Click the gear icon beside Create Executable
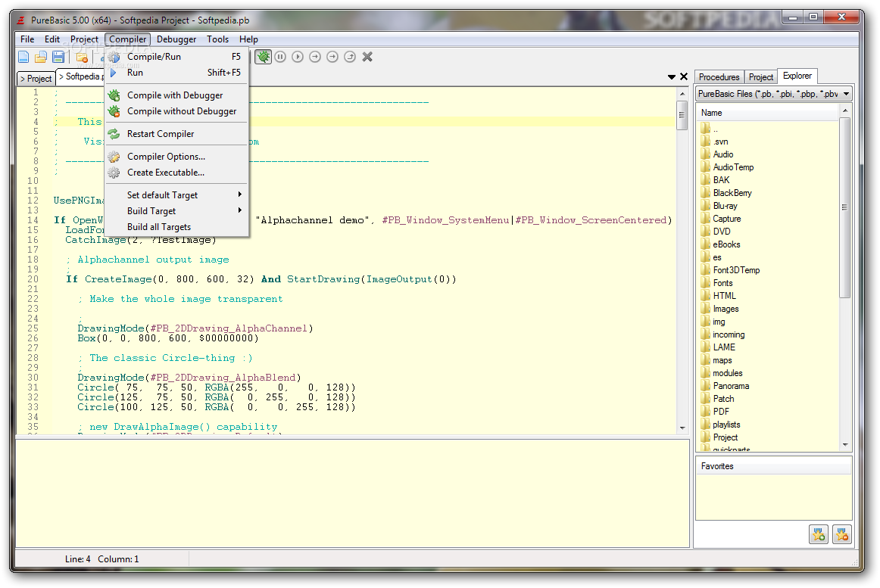880x588 pixels. tap(114, 173)
